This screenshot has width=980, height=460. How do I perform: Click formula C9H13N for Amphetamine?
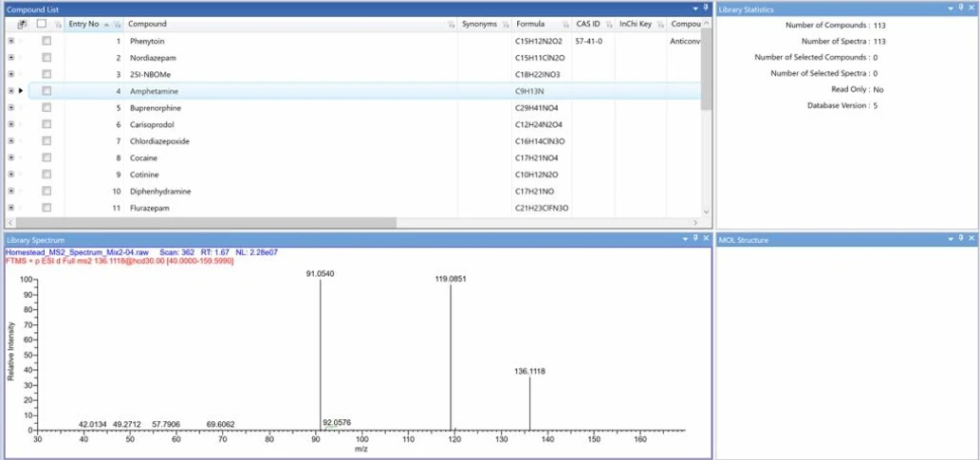coord(529,91)
